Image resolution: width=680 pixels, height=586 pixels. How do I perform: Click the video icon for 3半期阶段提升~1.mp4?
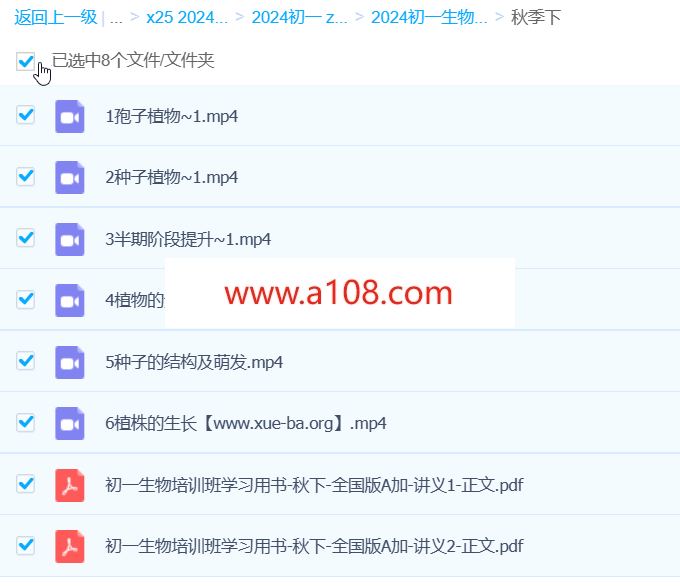[x=70, y=239]
